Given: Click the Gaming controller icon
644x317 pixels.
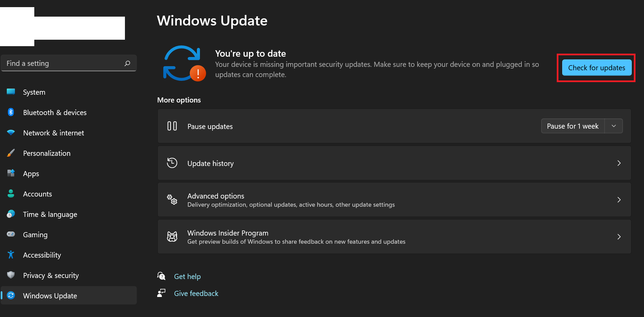Looking at the screenshot, I should click(11, 234).
